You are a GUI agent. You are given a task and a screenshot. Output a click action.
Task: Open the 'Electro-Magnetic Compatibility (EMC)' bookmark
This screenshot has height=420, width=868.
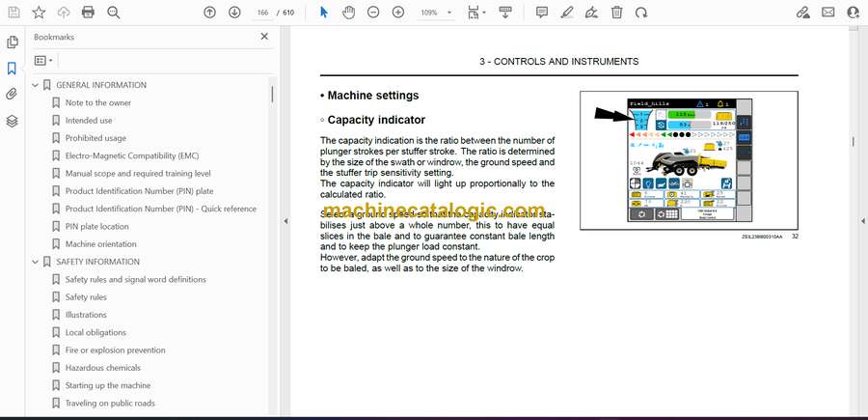coord(131,155)
